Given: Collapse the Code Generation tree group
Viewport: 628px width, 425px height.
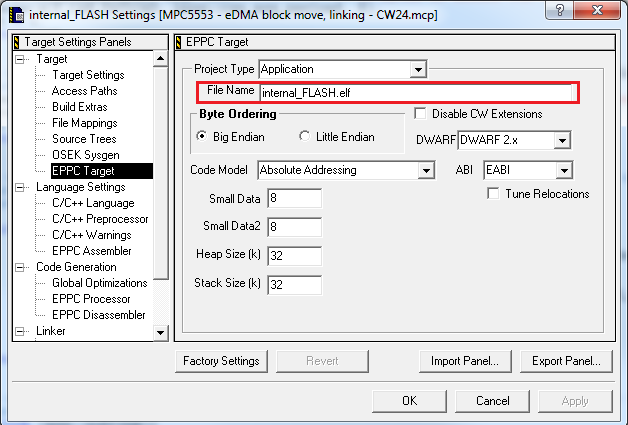Looking at the screenshot, I should coord(20,268).
